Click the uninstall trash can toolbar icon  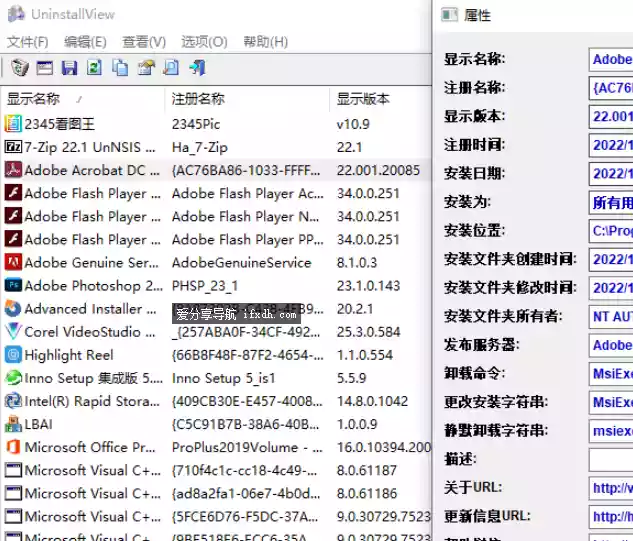pyautogui.click(x=19, y=67)
